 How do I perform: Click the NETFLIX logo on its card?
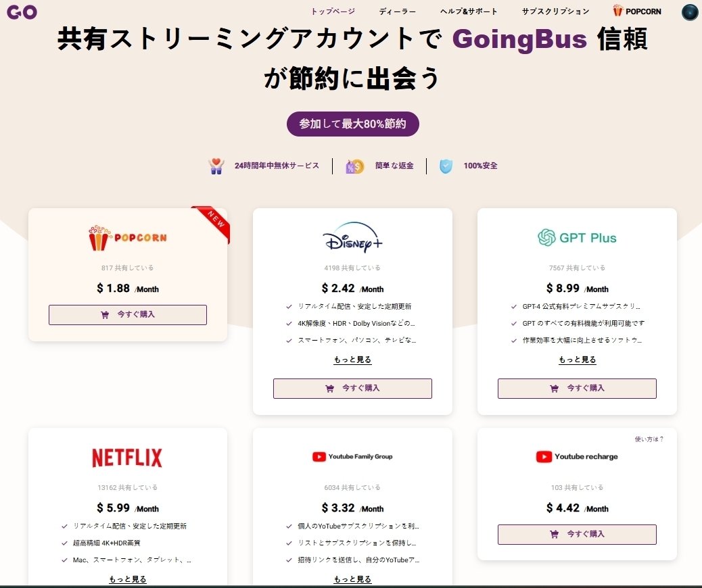coord(127,458)
